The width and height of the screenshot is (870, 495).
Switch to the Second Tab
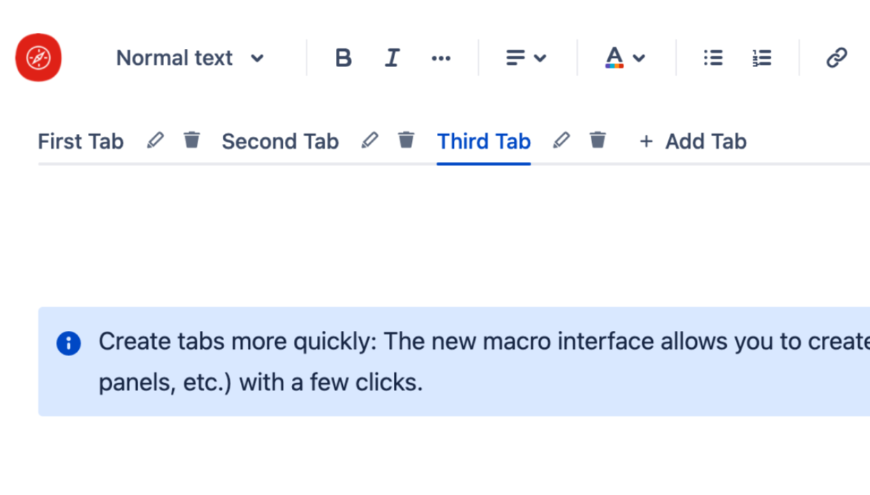tap(280, 142)
